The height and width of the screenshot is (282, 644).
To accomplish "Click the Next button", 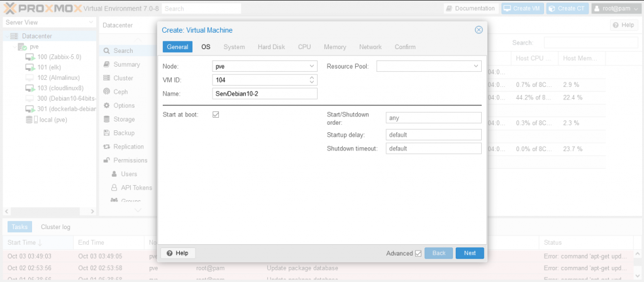I will [x=469, y=253].
